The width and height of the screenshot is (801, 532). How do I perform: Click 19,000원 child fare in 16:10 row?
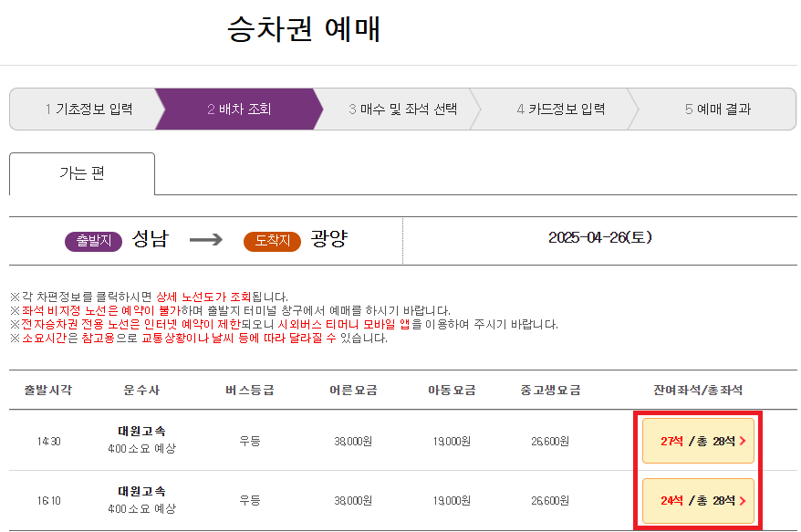click(x=452, y=501)
